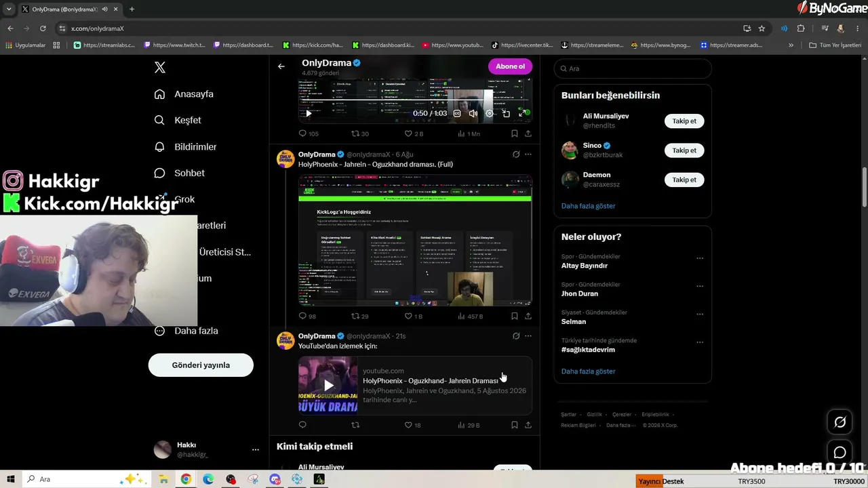Follow Ali Mursaliyev with Takip et

tap(684, 121)
